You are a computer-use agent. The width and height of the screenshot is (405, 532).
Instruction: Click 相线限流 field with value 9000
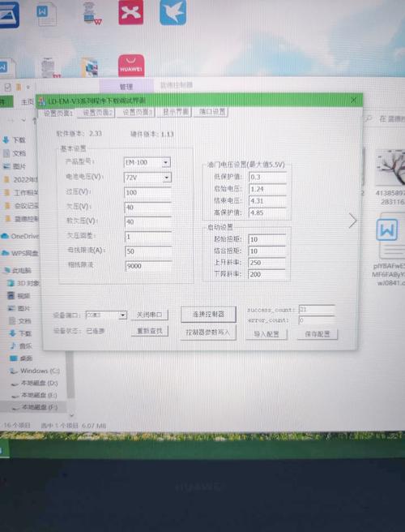tap(149, 266)
